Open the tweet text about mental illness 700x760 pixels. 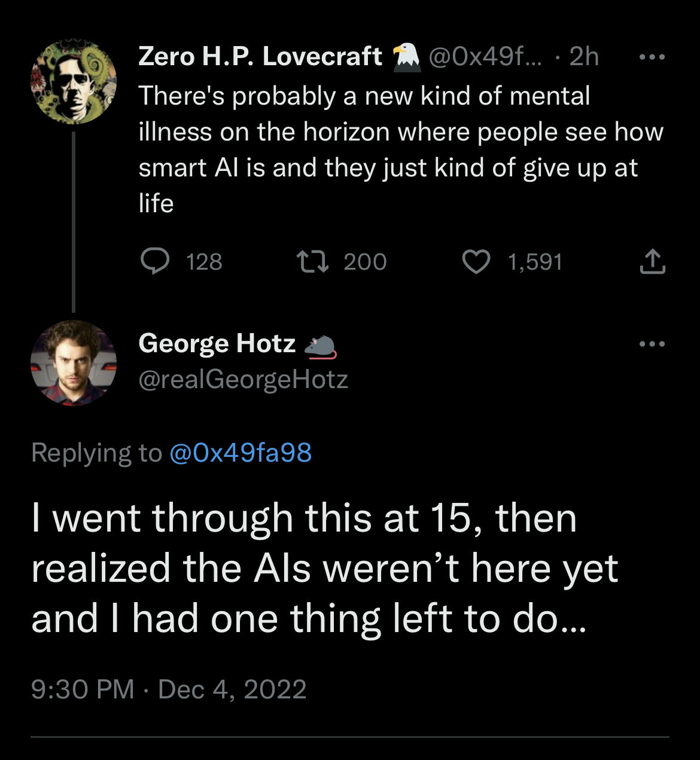click(401, 149)
